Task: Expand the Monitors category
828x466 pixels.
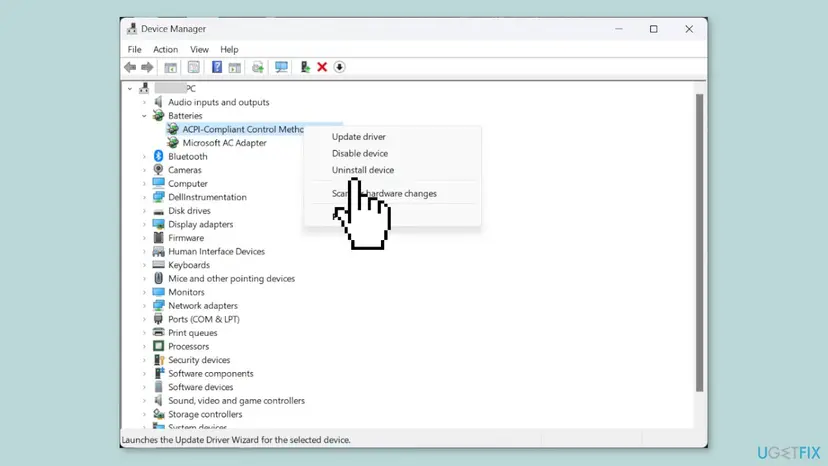Action: pyautogui.click(x=144, y=292)
